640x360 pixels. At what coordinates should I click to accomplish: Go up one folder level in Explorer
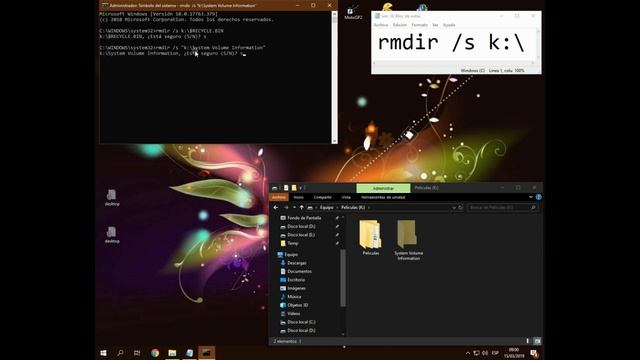point(302,207)
